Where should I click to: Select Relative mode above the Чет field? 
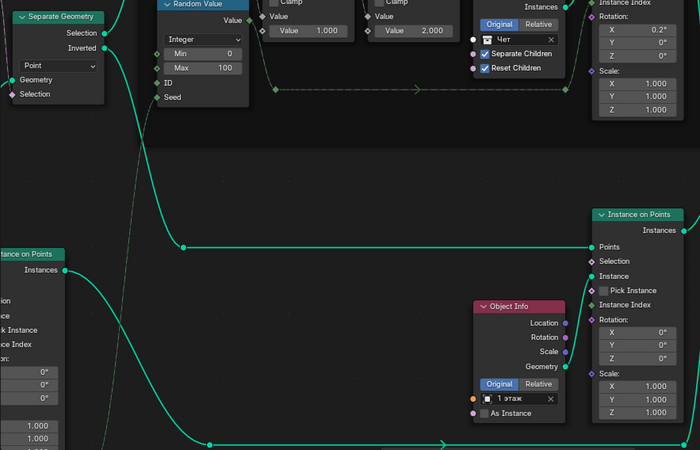(539, 25)
